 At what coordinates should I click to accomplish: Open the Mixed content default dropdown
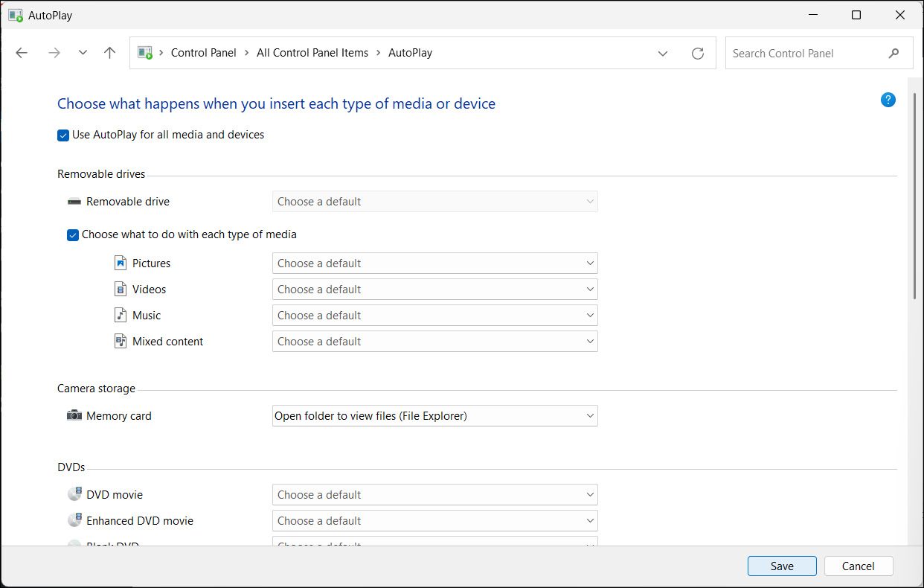click(x=434, y=342)
